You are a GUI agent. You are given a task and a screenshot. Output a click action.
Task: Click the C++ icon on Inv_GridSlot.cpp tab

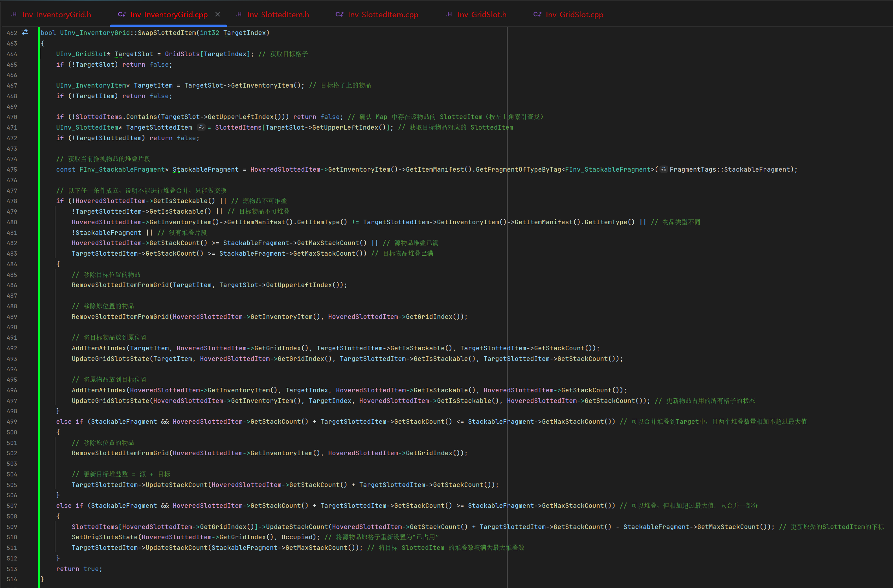(x=537, y=14)
